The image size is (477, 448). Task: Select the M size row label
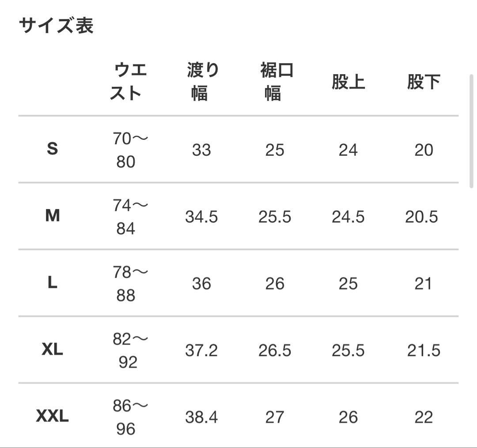coord(52,216)
